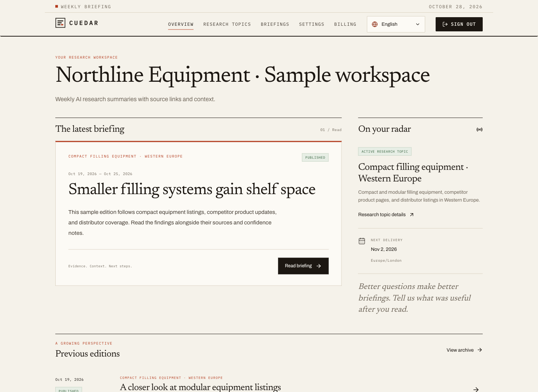
Task: Click the radar signal icon beside On your radar
Action: (x=479, y=130)
